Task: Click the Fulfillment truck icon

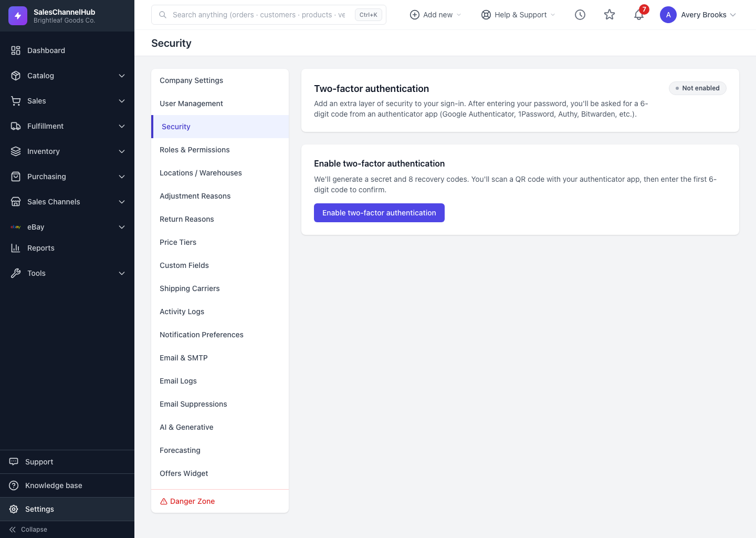Action: pyautogui.click(x=16, y=126)
